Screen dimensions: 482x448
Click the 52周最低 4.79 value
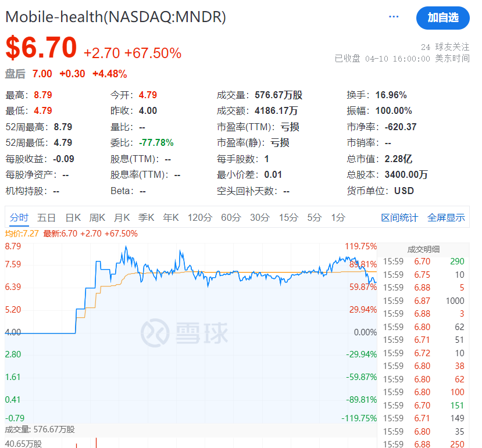click(63, 142)
